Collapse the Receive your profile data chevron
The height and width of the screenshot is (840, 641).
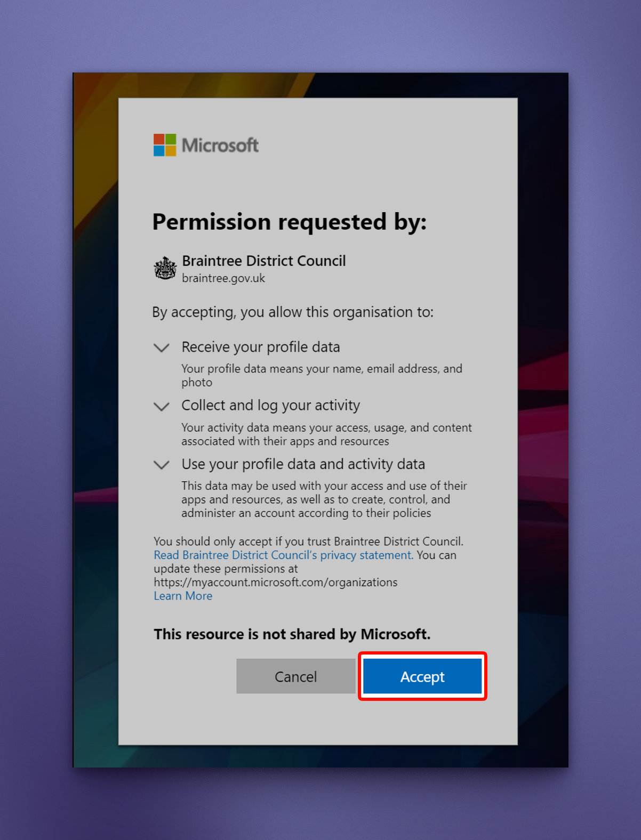coord(162,348)
